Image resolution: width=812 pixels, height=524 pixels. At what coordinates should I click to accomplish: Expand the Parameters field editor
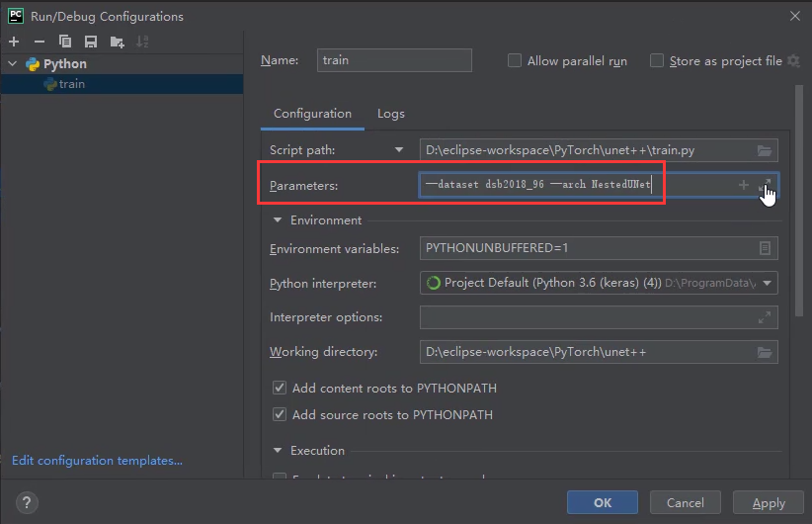click(x=765, y=185)
